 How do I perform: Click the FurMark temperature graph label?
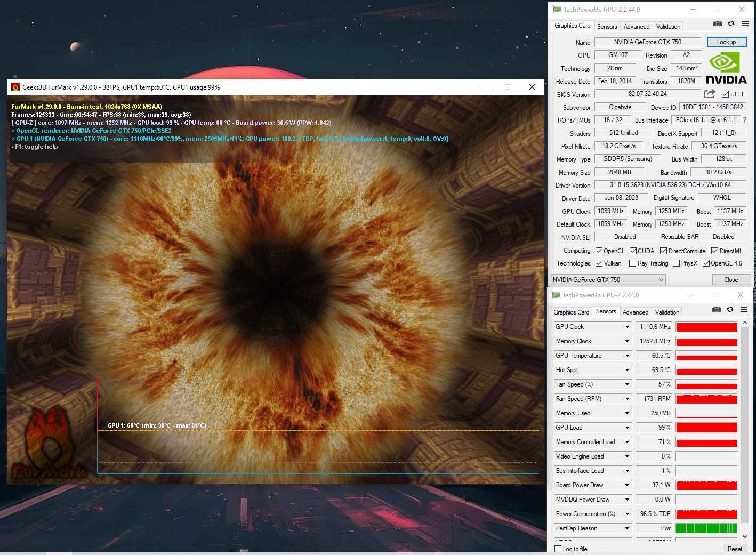[157, 425]
